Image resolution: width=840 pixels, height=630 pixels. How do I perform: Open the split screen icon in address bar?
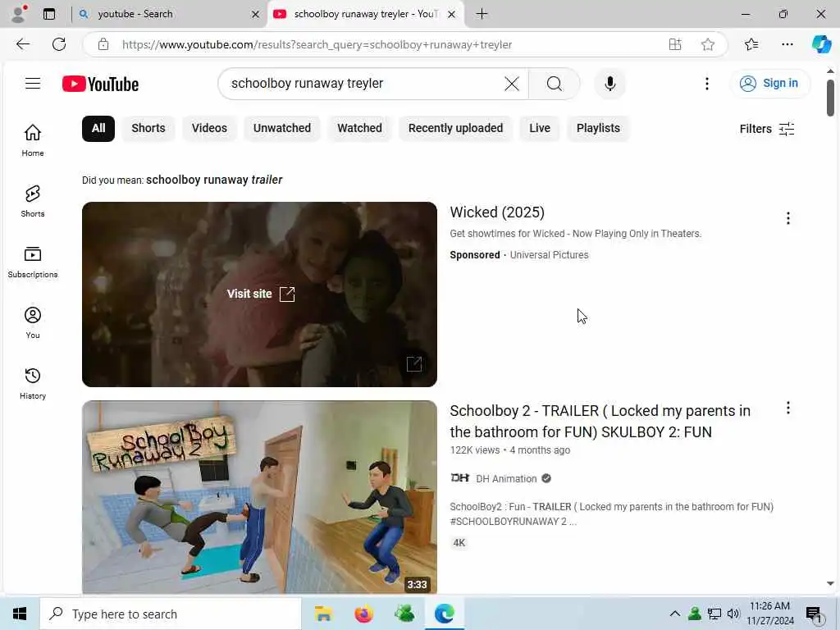[x=675, y=44]
